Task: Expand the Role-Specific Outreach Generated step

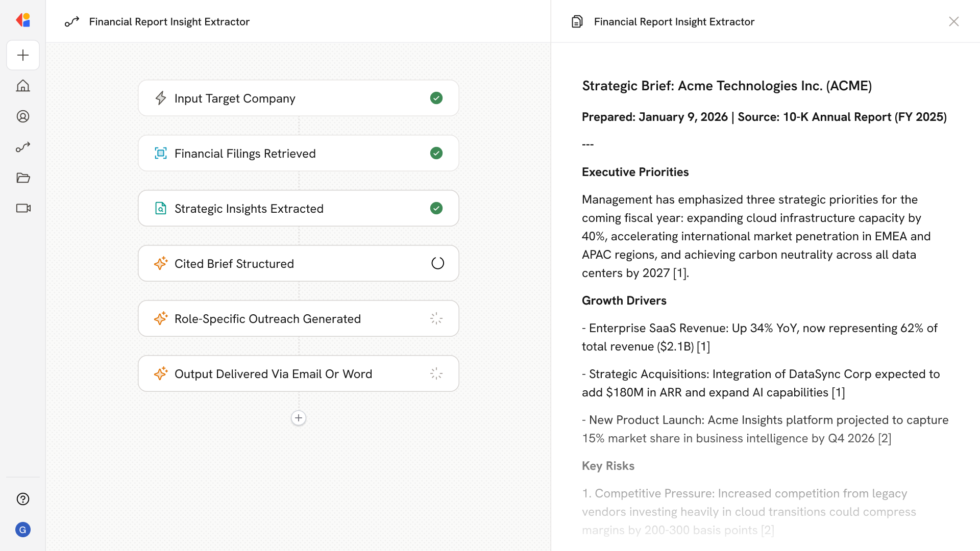Action: click(x=299, y=318)
